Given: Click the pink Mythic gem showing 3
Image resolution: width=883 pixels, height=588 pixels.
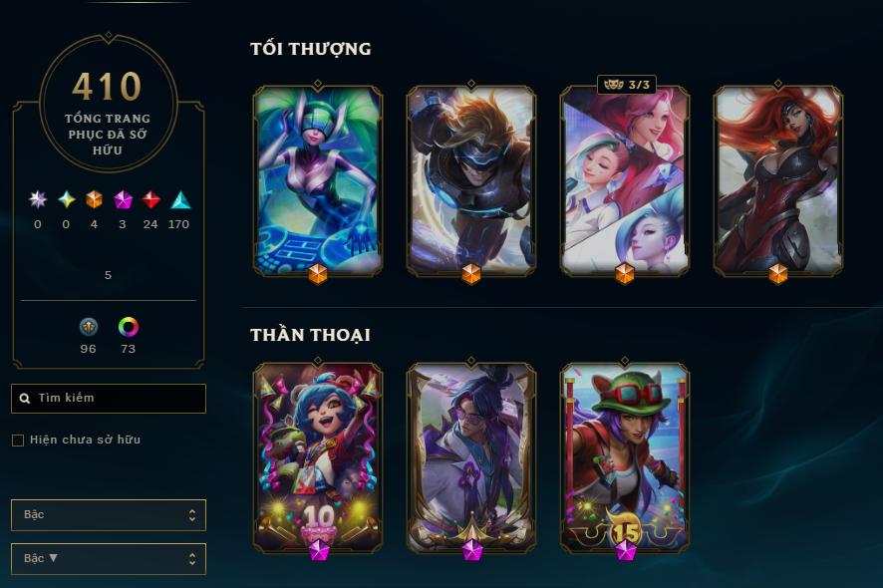Looking at the screenshot, I should click(x=123, y=199).
